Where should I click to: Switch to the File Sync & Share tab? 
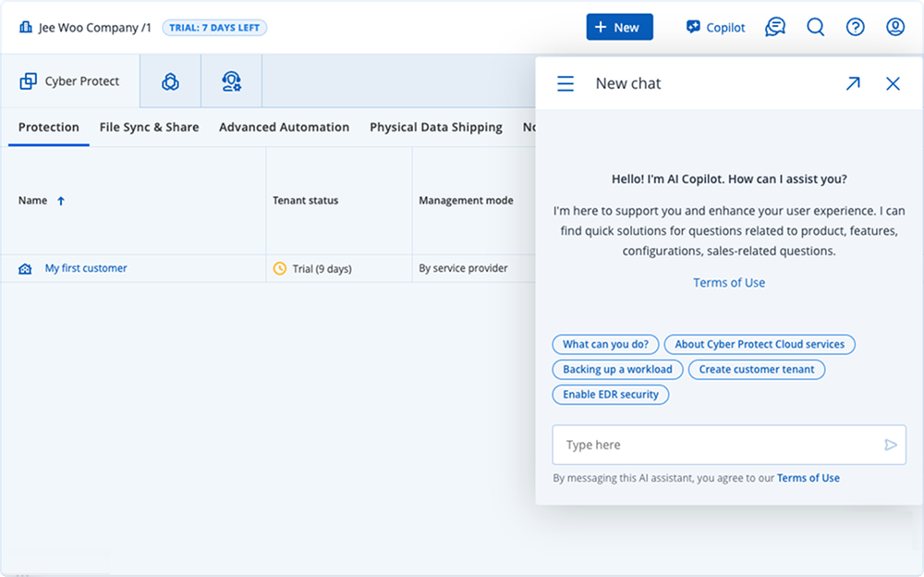(x=149, y=127)
